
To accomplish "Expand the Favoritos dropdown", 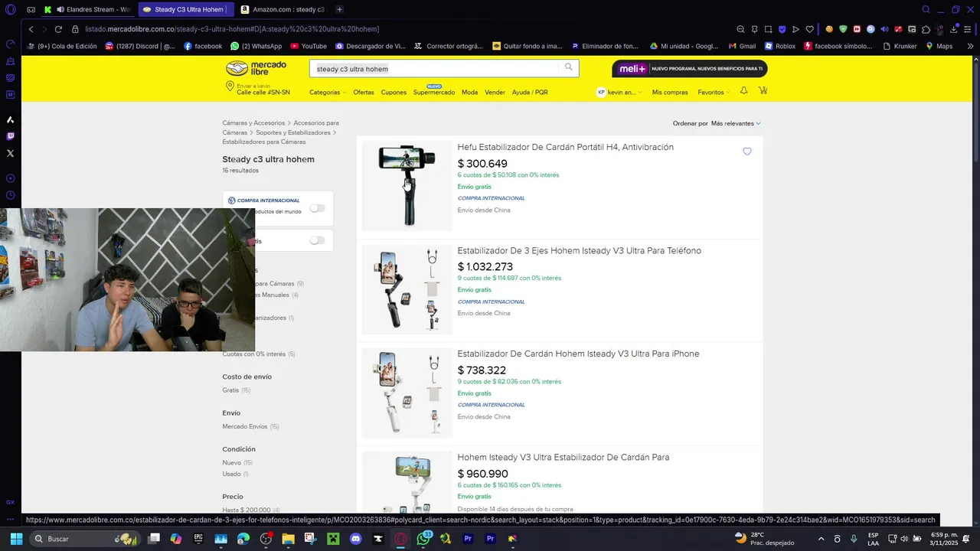I will pos(714,92).
